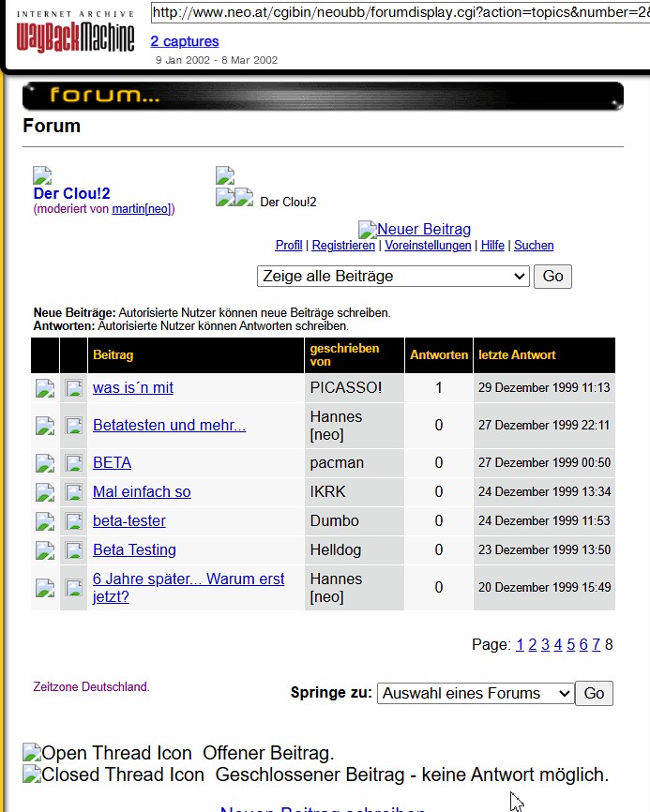Expand the Auswahl eines Forums dropdown
The image size is (650, 812).
coord(476,694)
